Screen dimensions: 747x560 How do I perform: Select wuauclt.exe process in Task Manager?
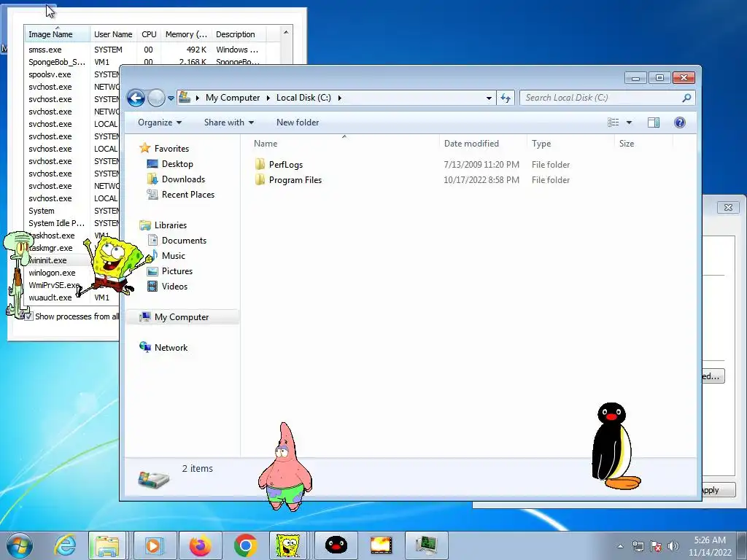pos(50,297)
